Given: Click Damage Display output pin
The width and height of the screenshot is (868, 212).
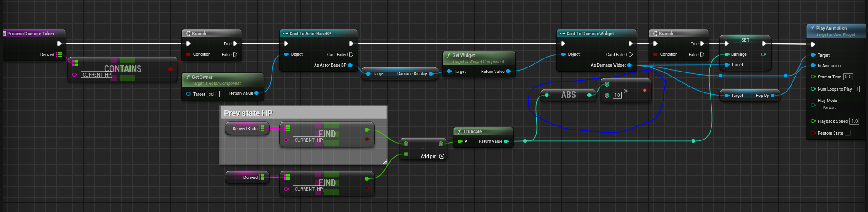Looking at the screenshot, I should coord(431,74).
